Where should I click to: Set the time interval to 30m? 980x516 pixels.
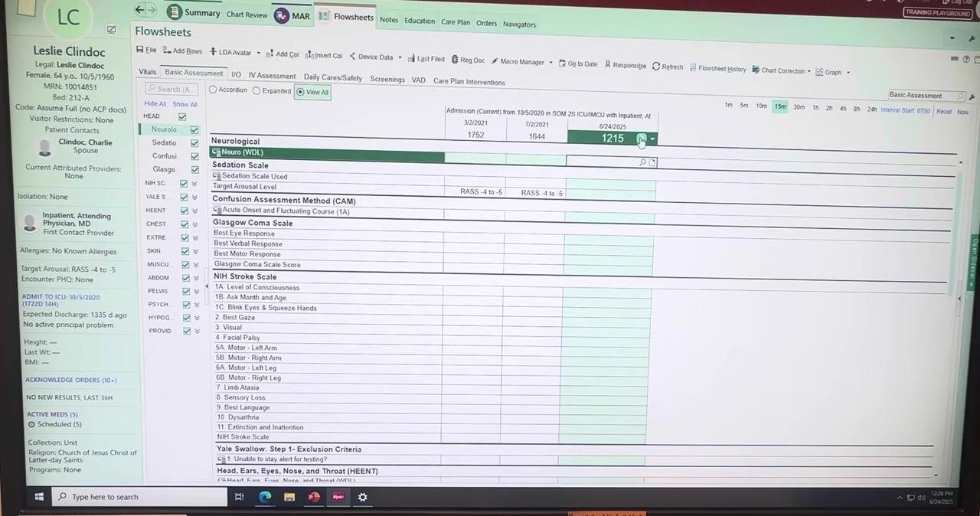coord(799,107)
